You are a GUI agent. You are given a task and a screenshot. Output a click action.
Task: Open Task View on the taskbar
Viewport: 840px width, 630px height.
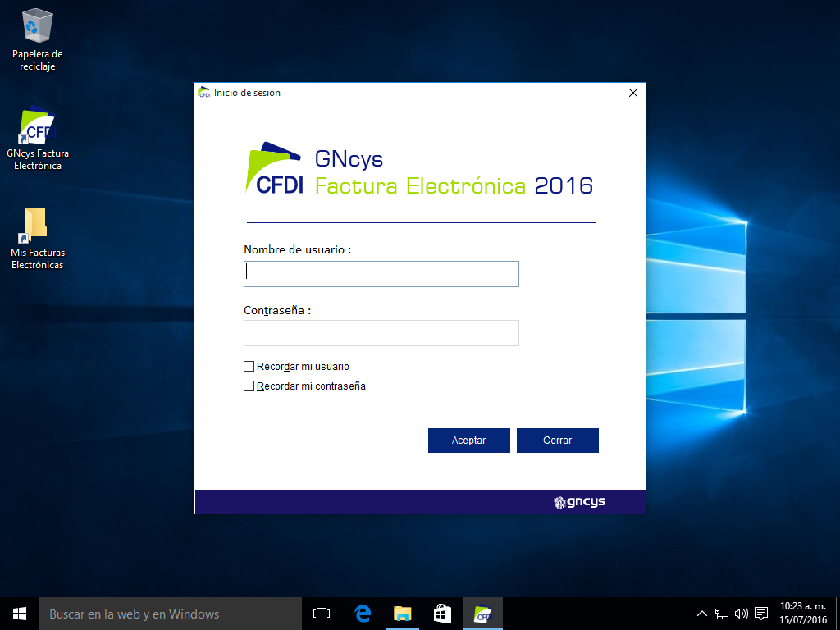(322, 614)
